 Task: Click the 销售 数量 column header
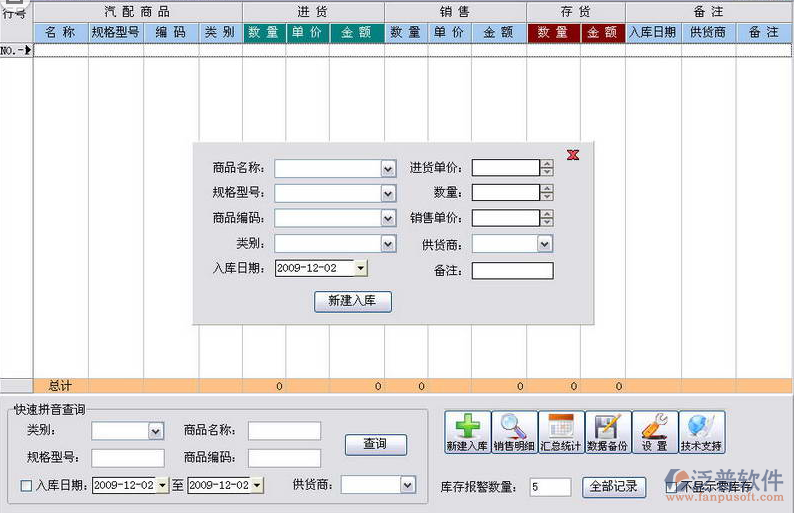407,32
